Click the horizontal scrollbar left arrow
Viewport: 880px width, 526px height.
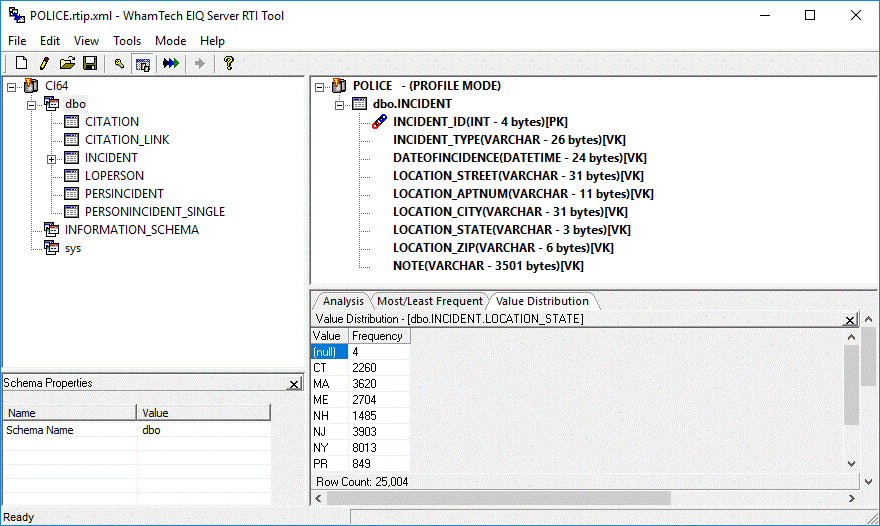318,498
